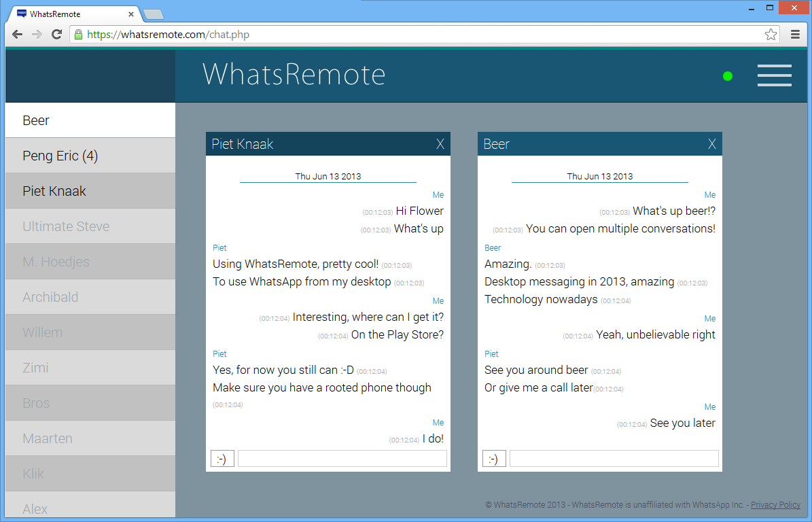Open the WhatsRemote hamburger menu
This screenshot has height=522, width=812.
(x=774, y=75)
